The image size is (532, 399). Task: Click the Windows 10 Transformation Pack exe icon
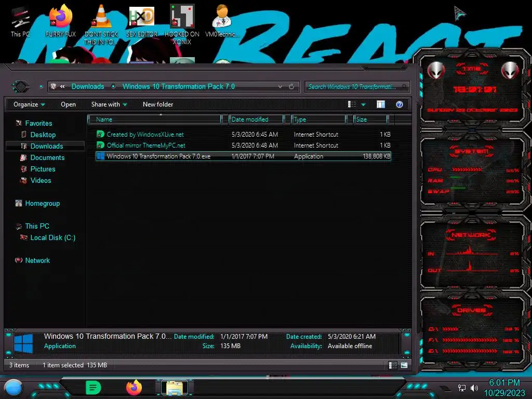point(100,156)
